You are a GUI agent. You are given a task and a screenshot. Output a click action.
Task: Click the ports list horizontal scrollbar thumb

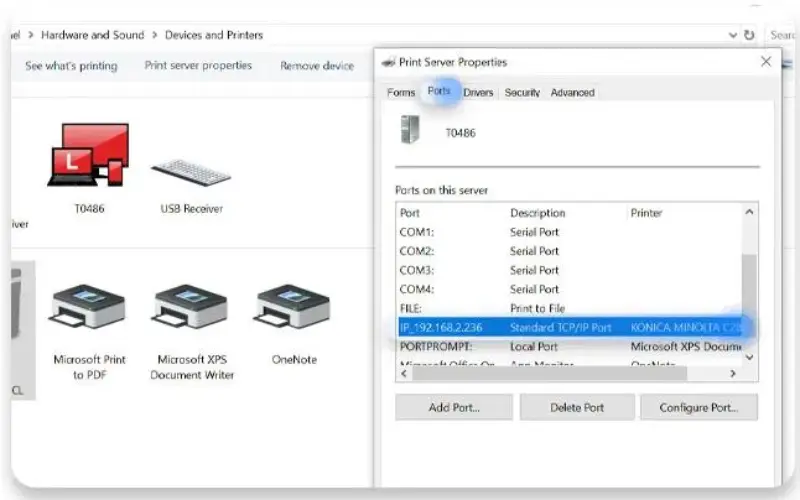click(549, 373)
